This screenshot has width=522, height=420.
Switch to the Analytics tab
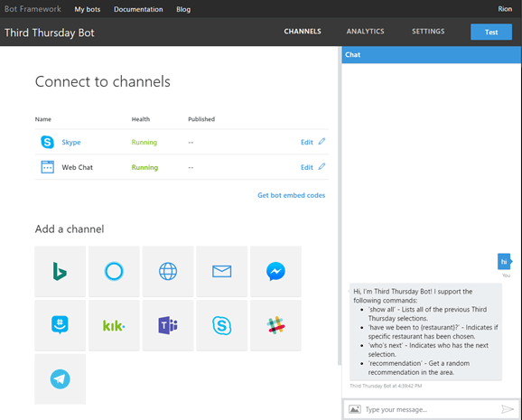(x=365, y=32)
